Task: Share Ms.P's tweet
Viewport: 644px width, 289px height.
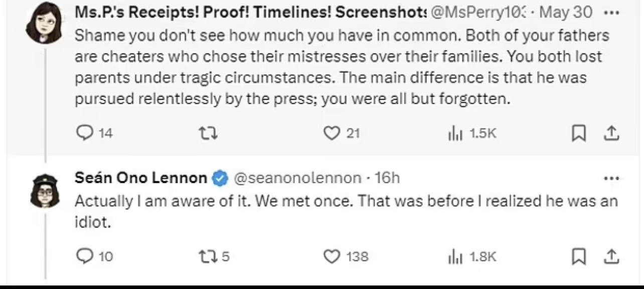Action: coord(611,133)
